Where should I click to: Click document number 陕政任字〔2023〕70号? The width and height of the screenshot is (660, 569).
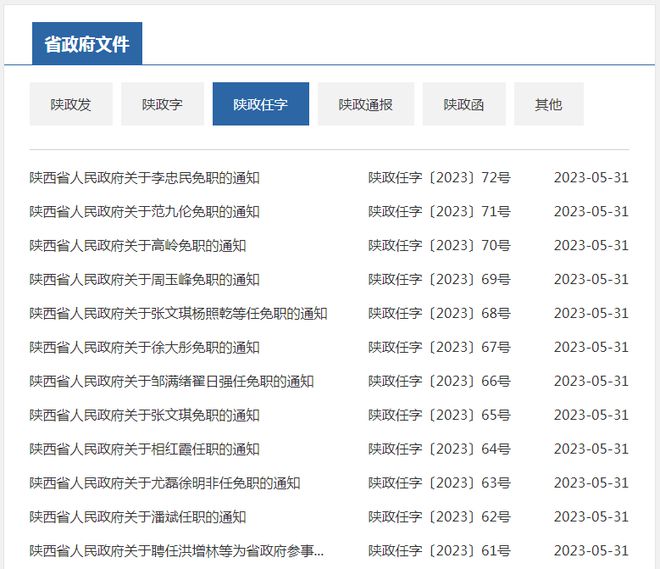(x=439, y=245)
